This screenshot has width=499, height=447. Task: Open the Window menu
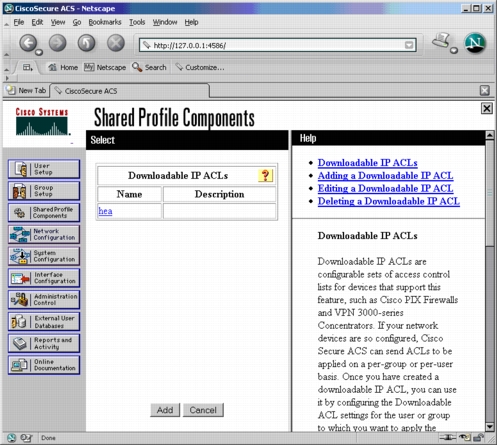pyautogui.click(x=165, y=22)
